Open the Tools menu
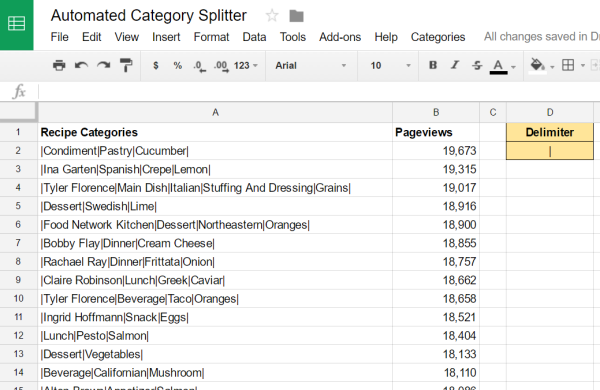Viewport: 600px width, 390px height. click(293, 37)
